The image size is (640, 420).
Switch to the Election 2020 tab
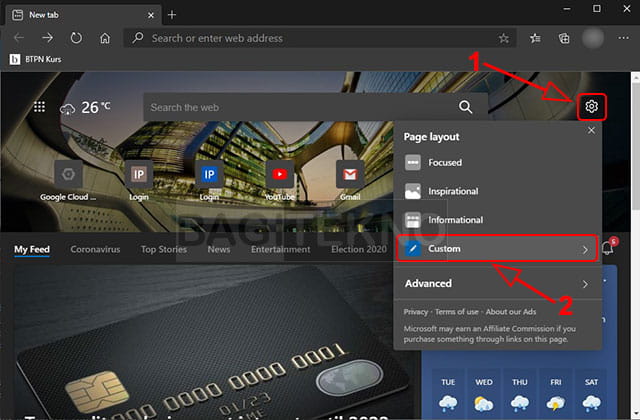coord(359,249)
